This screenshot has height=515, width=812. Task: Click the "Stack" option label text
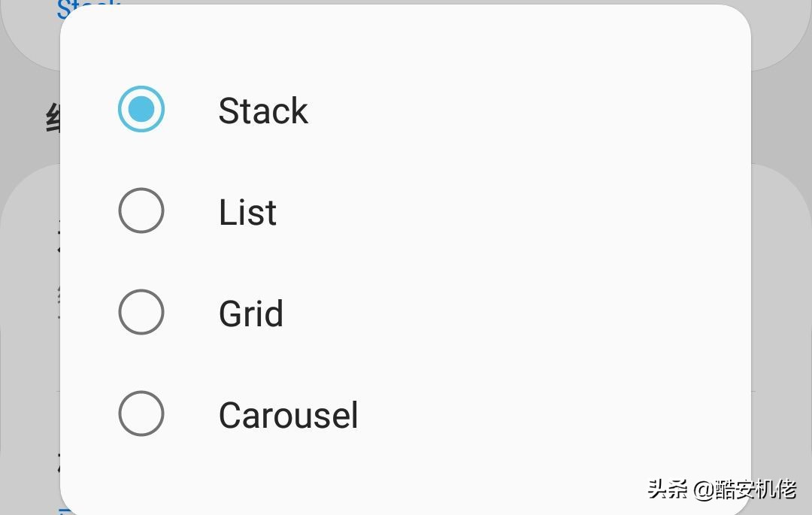pos(263,111)
